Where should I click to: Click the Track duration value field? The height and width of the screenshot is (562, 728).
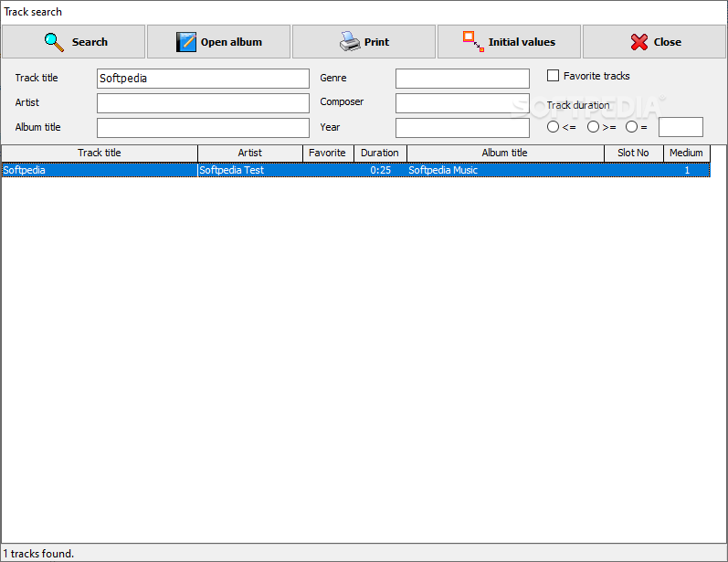[x=681, y=127]
